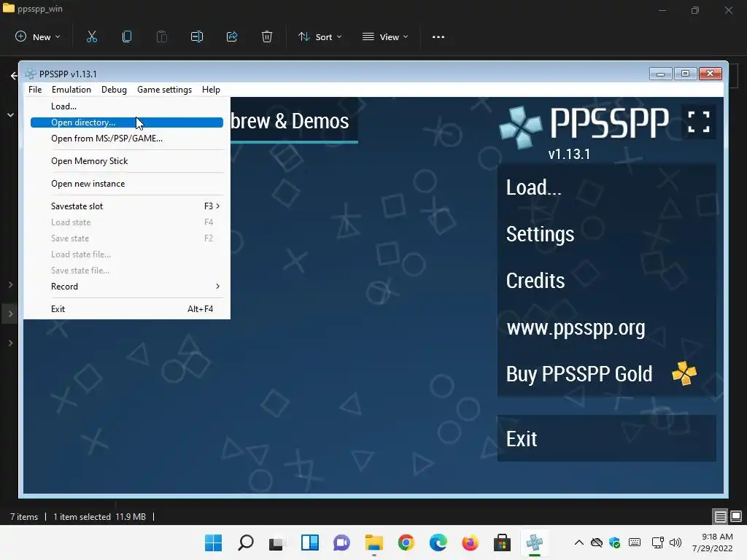Screen dimensions: 747x560
Task: Click the network tray icon
Action: click(x=658, y=542)
